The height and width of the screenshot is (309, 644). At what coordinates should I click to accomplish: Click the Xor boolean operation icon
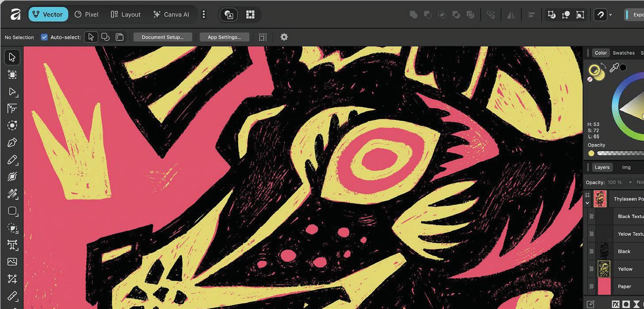[x=456, y=15]
